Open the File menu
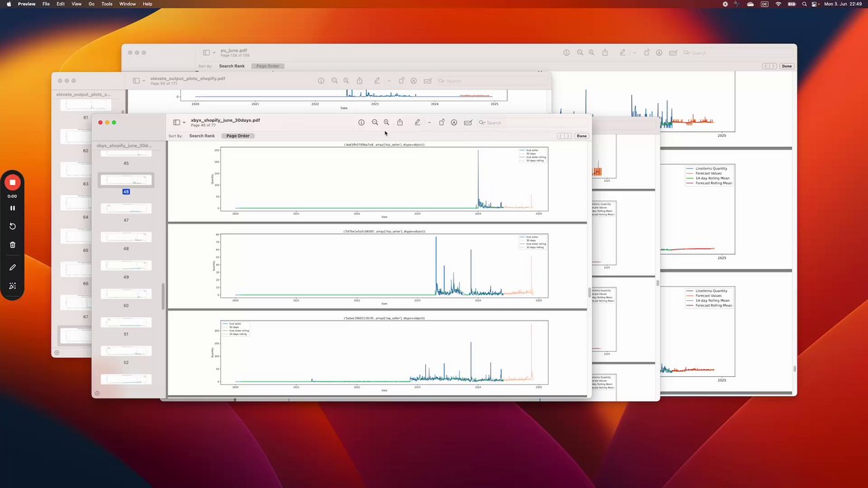Image resolution: width=868 pixels, height=488 pixels. 46,4
